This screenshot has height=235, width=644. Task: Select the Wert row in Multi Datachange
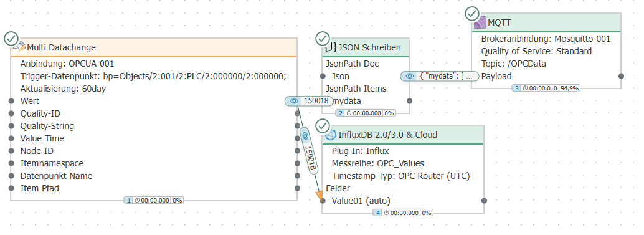(154, 100)
